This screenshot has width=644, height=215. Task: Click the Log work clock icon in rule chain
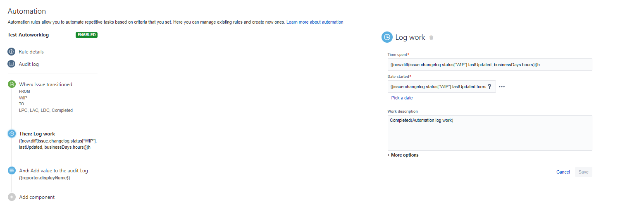(x=12, y=134)
